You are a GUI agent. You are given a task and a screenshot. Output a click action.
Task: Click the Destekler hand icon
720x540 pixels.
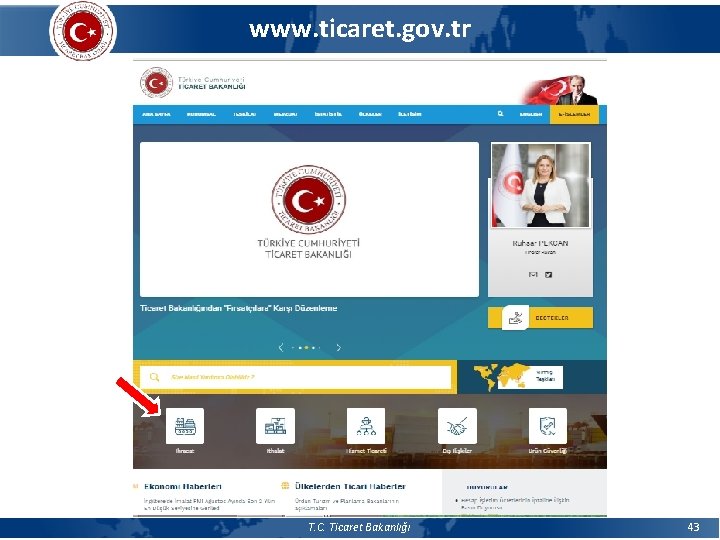point(515,317)
